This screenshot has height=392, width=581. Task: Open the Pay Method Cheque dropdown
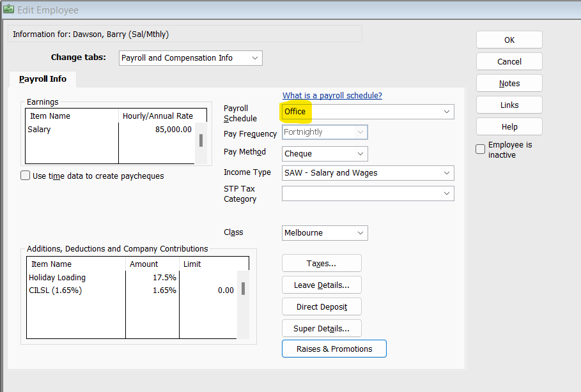coord(325,154)
